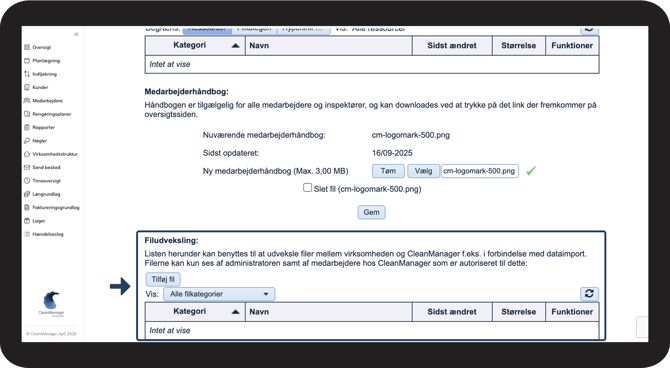The width and height of the screenshot is (670, 368).
Task: Click the Nuværende medarbejderhåndbog: label
Action: [x=264, y=135]
